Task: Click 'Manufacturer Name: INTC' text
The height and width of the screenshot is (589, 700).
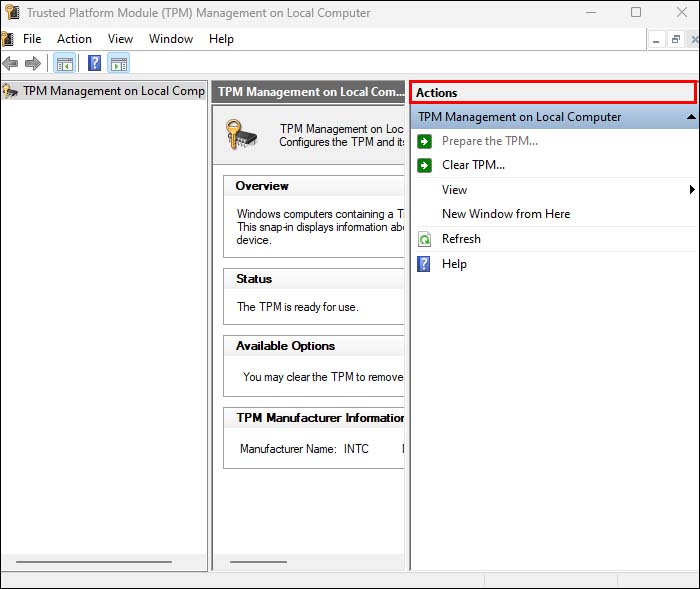Action: click(304, 448)
